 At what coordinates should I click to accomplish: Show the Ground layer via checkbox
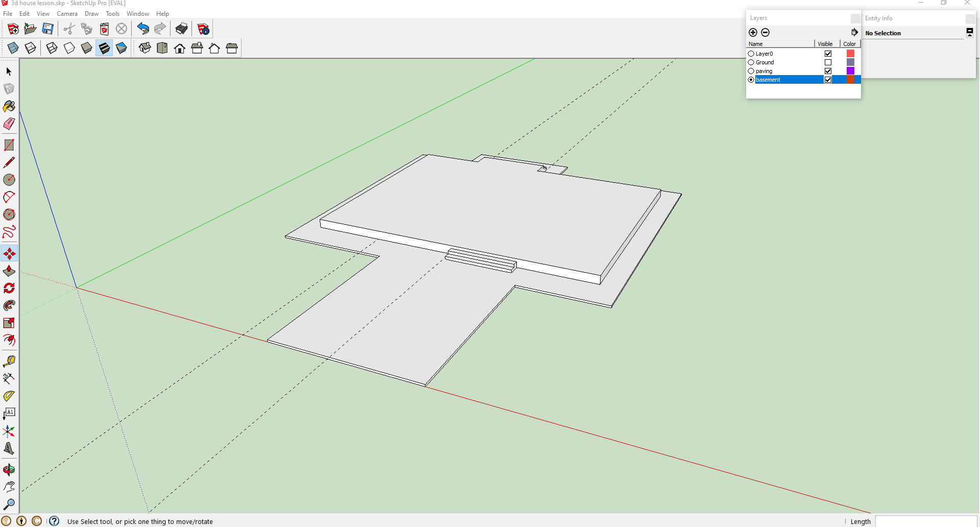coord(828,62)
